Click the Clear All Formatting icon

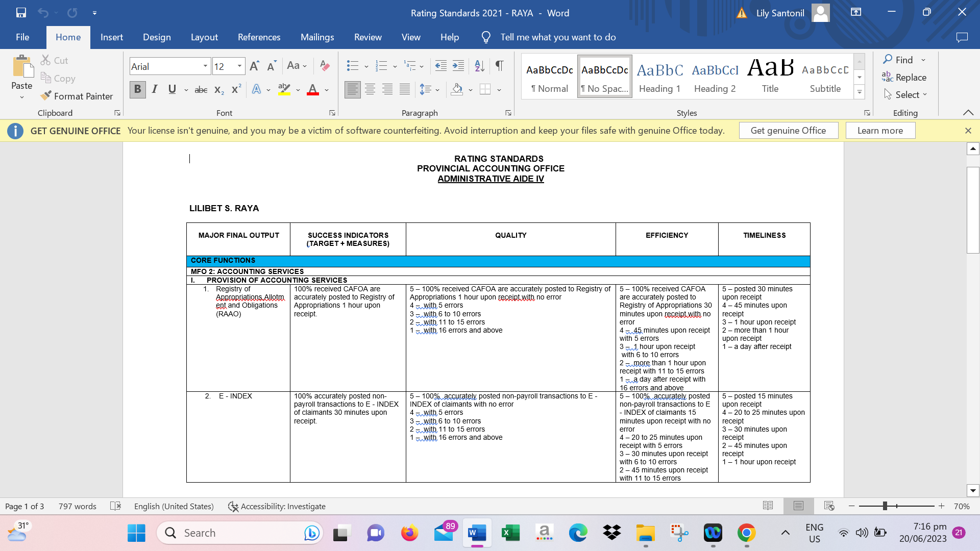[325, 66]
